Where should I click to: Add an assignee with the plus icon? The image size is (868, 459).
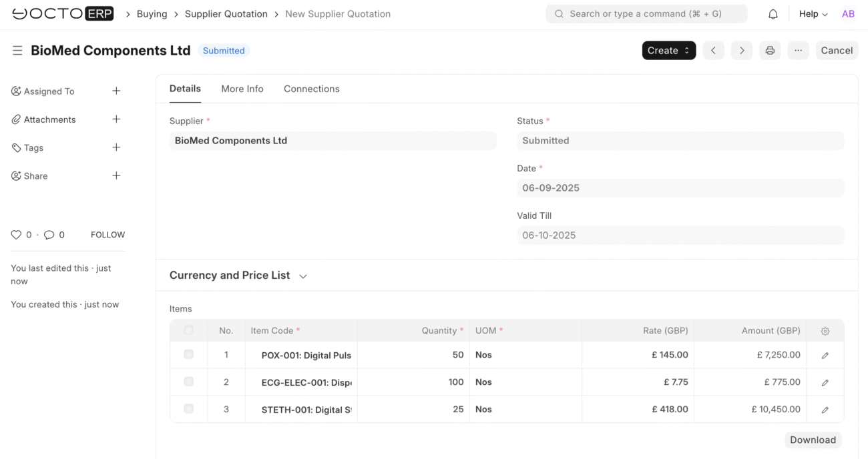pyautogui.click(x=116, y=91)
